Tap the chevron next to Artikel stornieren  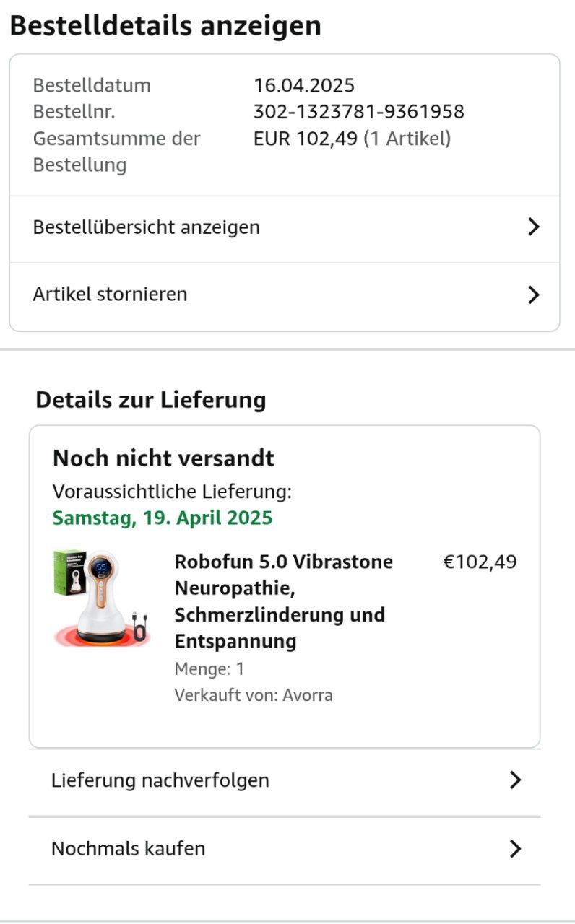point(534,295)
